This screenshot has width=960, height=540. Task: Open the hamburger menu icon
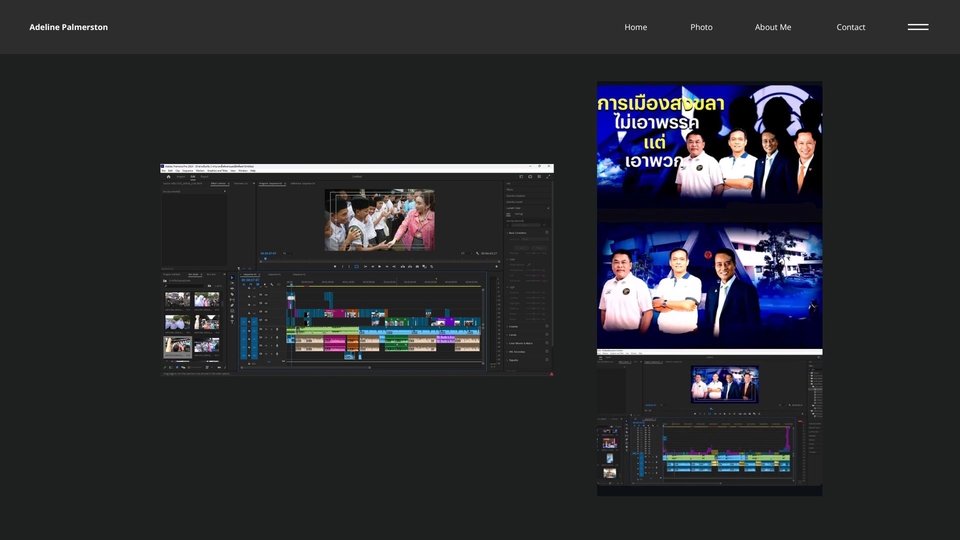pos(918,27)
